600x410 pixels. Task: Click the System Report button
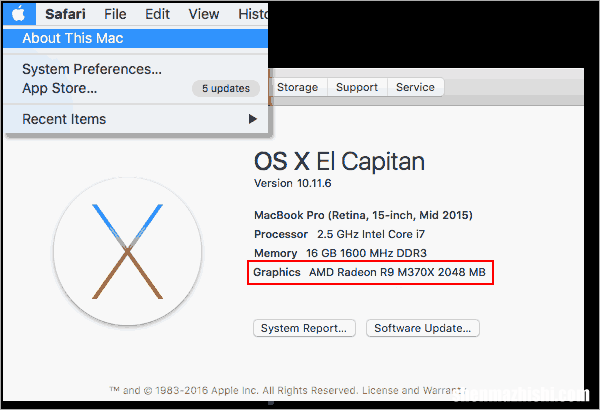click(x=304, y=328)
